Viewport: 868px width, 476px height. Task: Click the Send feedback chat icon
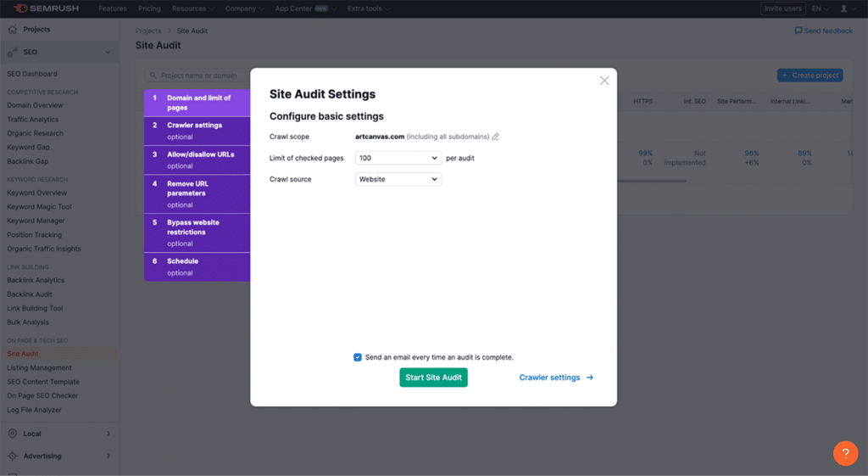(798, 31)
